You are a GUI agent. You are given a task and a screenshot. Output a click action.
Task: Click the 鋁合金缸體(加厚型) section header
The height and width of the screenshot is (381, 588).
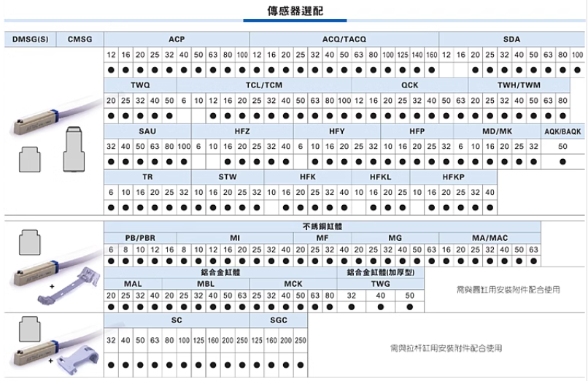click(381, 272)
